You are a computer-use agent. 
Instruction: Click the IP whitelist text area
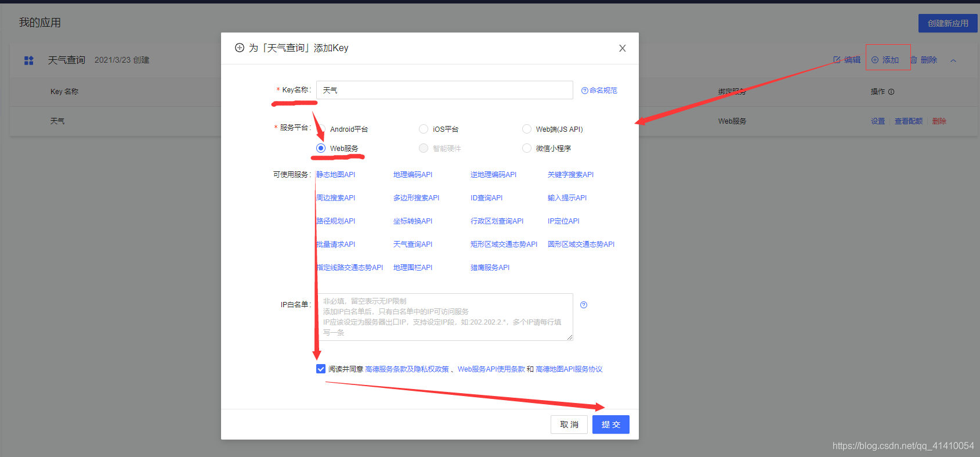[444, 316]
